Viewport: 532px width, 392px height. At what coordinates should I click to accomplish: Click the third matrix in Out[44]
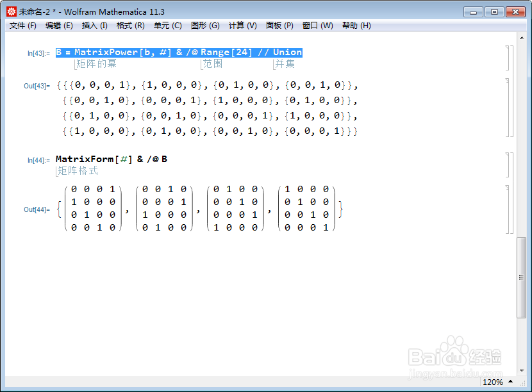(236, 208)
